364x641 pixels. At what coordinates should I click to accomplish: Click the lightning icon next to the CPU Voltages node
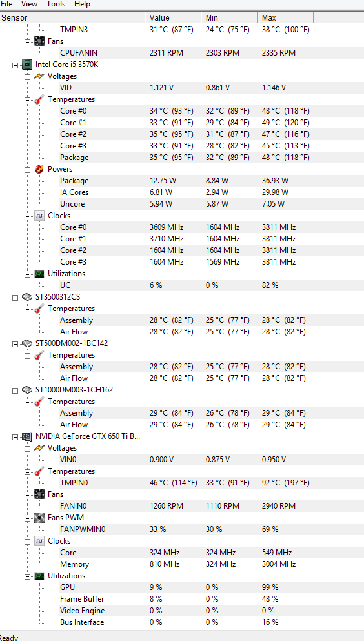(x=39, y=76)
